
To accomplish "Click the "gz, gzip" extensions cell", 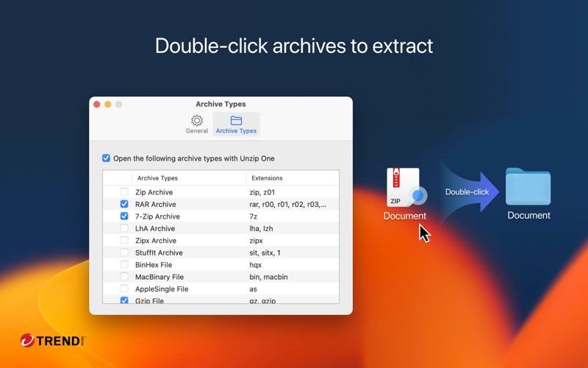I will [262, 300].
